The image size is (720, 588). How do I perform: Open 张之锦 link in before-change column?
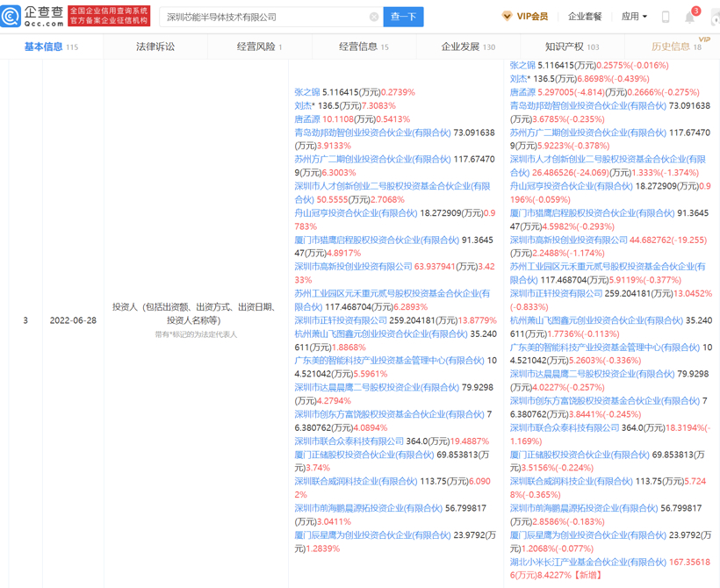(x=307, y=92)
